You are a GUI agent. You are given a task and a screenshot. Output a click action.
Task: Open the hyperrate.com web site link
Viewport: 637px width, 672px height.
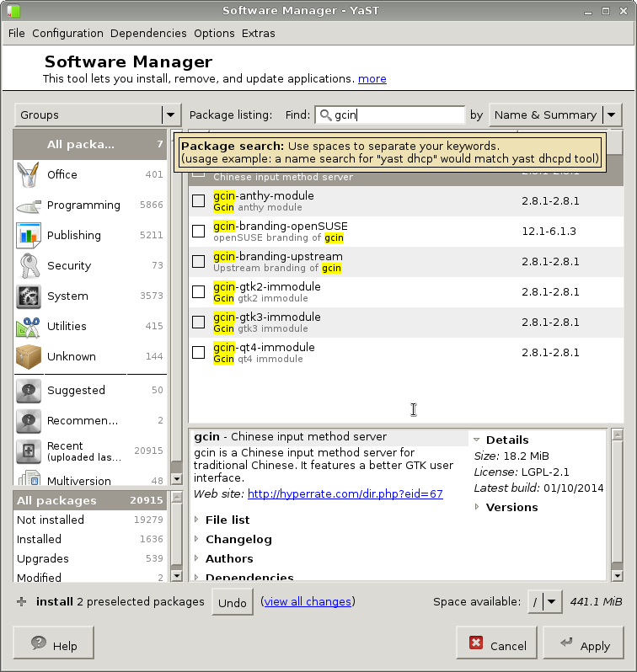345,493
